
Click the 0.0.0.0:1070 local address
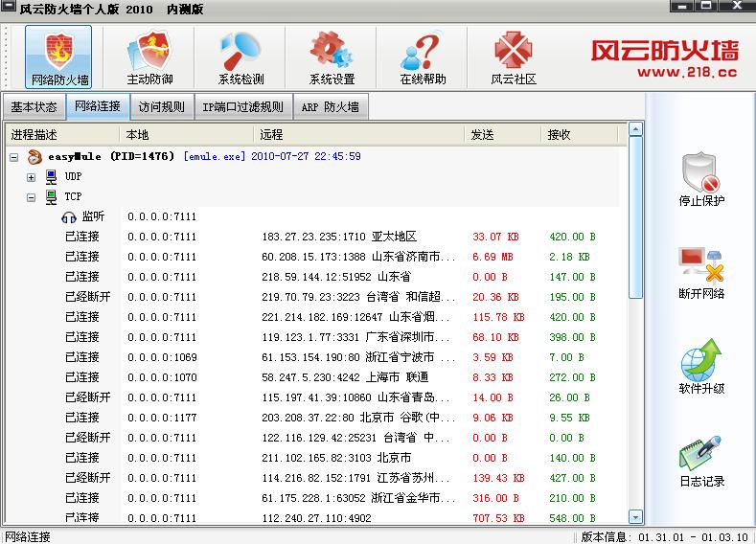pos(162,377)
